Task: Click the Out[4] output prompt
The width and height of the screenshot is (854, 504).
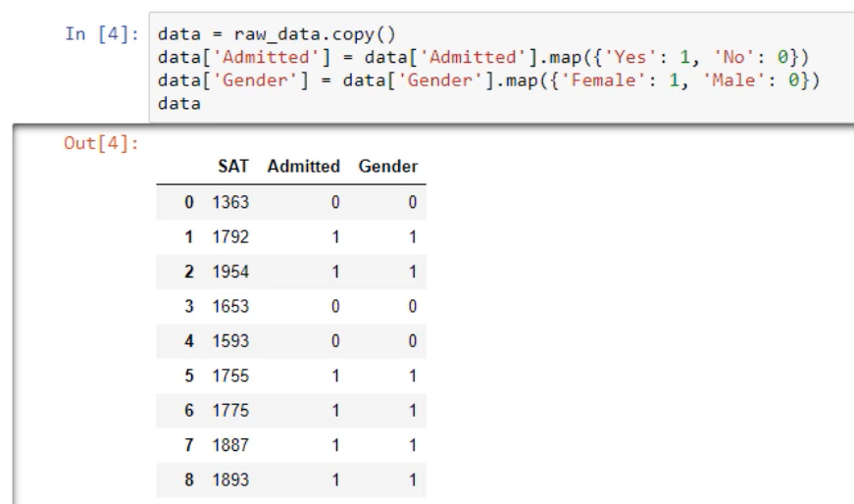Action: pos(102,145)
